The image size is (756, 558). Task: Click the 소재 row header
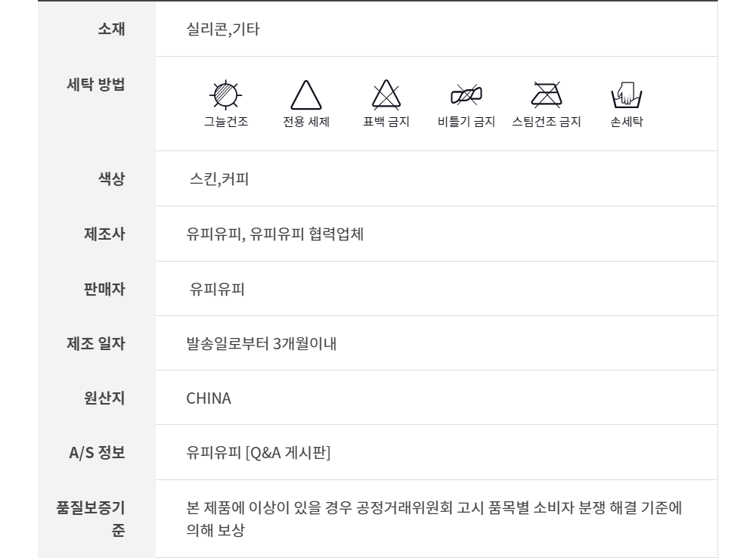111,29
